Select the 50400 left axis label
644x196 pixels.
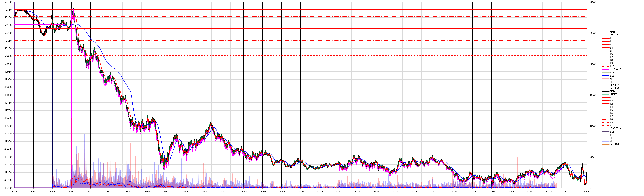pos(8,2)
